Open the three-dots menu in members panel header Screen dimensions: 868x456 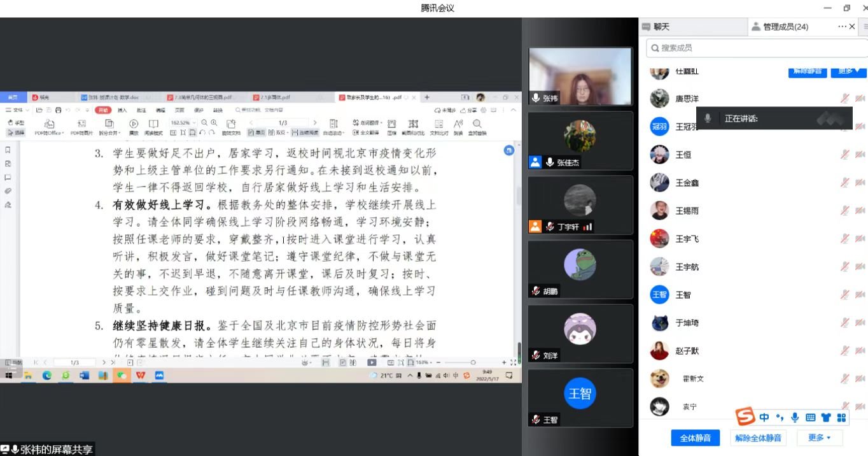click(x=842, y=27)
